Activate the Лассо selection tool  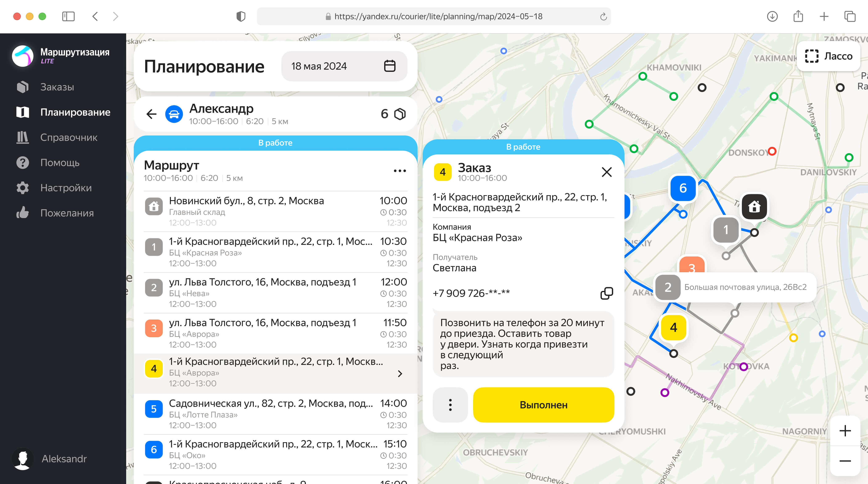point(829,56)
